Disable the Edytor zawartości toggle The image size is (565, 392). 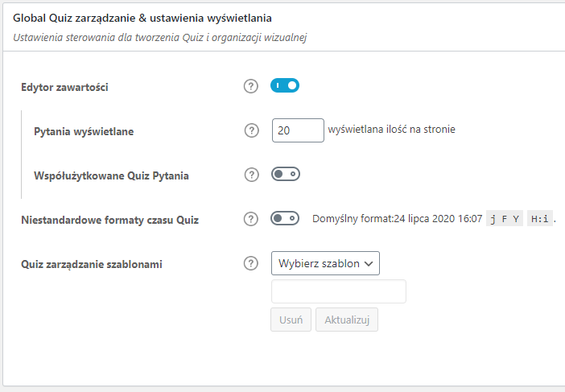(x=285, y=85)
